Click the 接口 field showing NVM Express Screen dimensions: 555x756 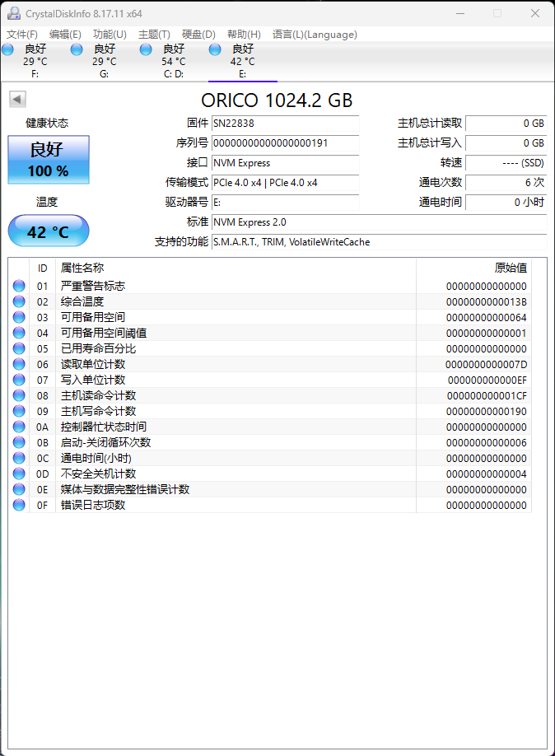pyautogui.click(x=286, y=163)
